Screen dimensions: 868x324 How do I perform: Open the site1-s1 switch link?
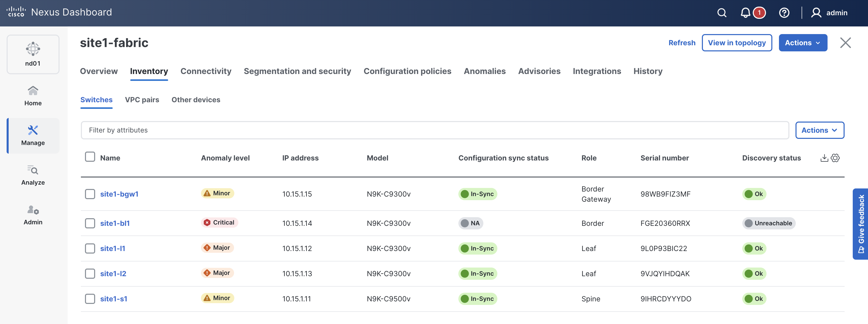(113, 299)
